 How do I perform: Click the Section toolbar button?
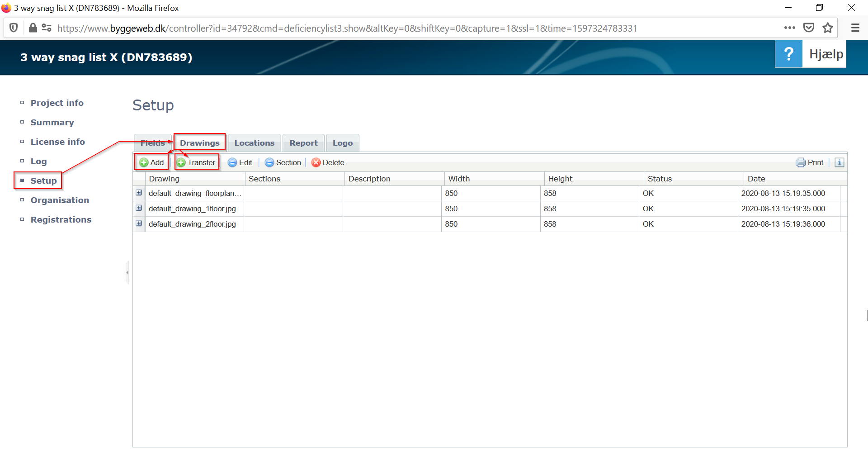[283, 162]
